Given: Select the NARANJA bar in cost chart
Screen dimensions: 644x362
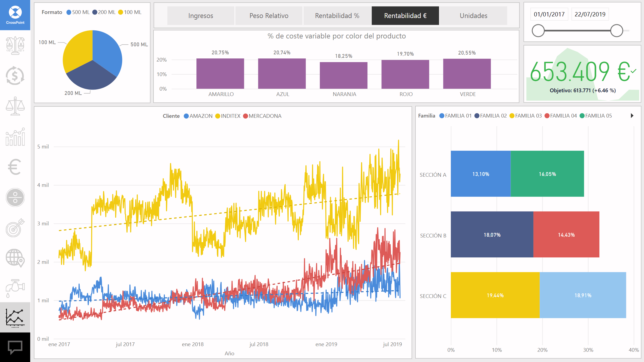Looking at the screenshot, I should pos(344,75).
